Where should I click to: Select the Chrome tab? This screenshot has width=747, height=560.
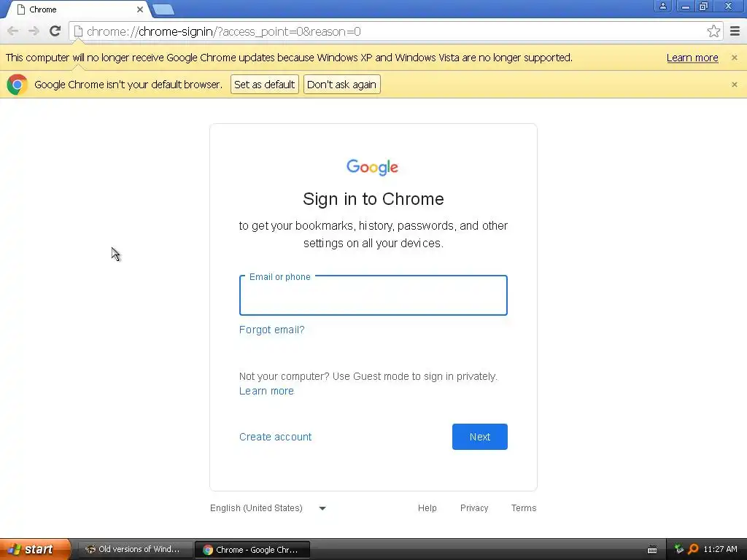(79, 9)
